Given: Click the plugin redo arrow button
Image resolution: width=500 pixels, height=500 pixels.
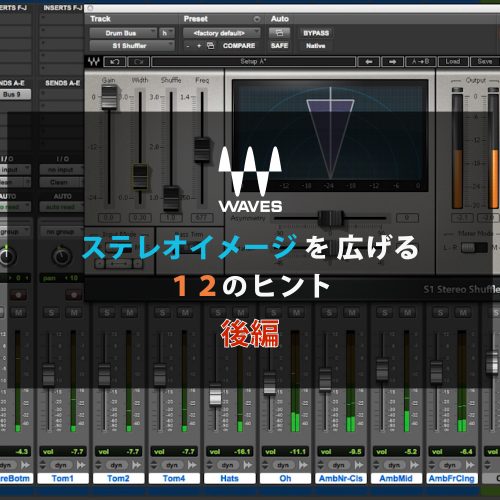Looking at the screenshot, I should point(139,62).
